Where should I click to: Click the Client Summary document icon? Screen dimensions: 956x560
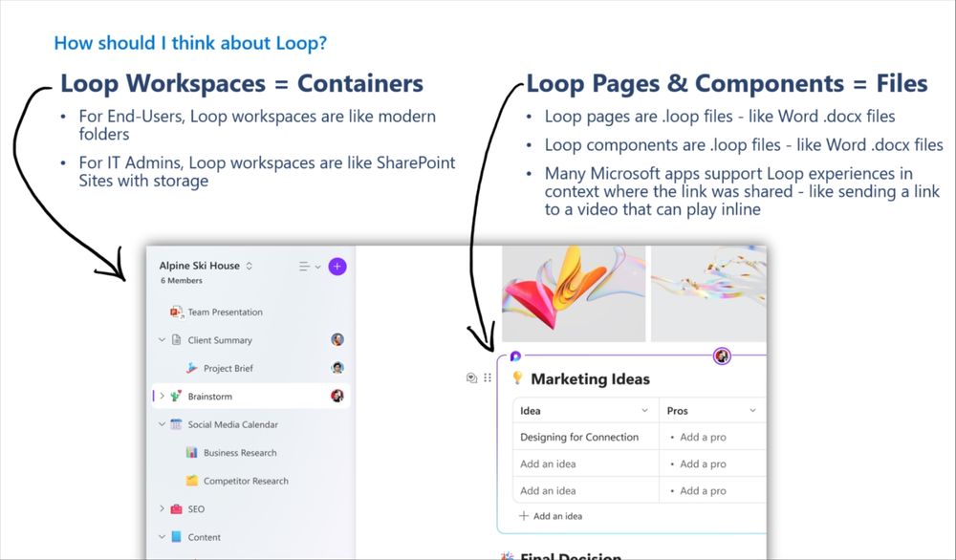tap(177, 339)
